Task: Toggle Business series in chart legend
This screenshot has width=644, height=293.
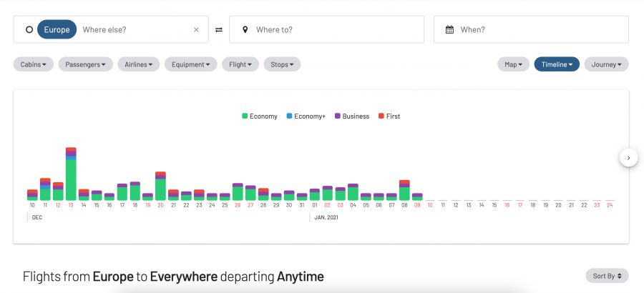Action: point(352,116)
